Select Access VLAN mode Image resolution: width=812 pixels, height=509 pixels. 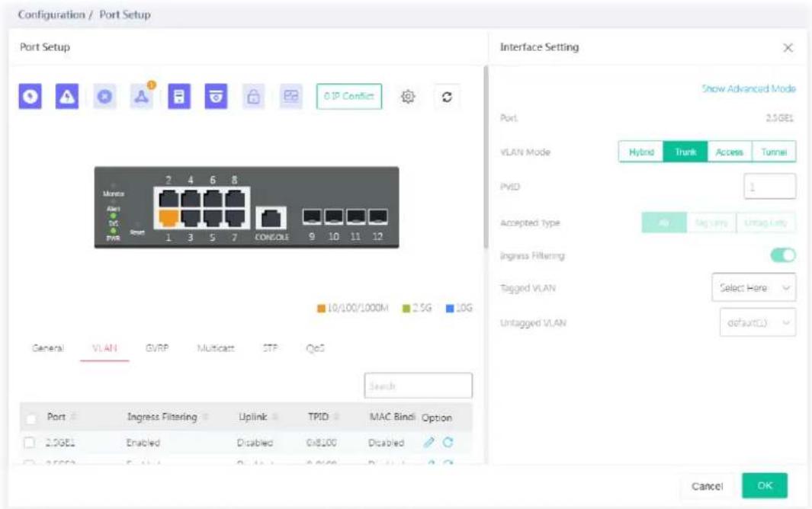[x=729, y=152]
